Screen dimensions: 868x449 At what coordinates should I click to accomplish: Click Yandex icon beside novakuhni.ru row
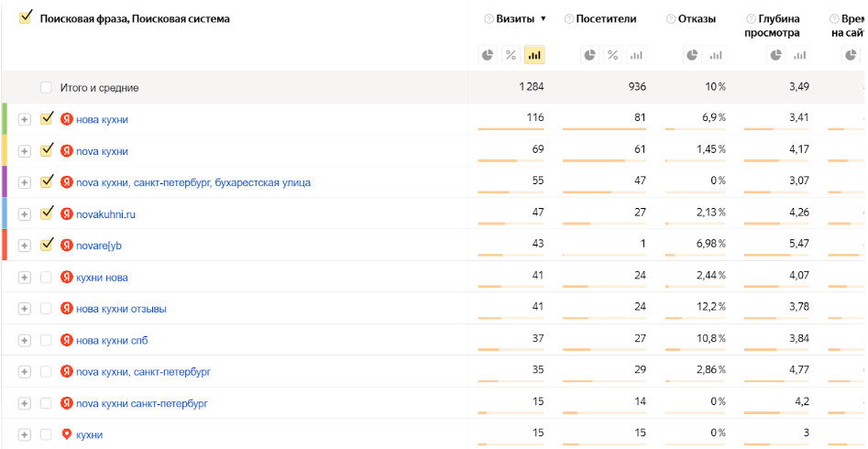click(x=66, y=214)
